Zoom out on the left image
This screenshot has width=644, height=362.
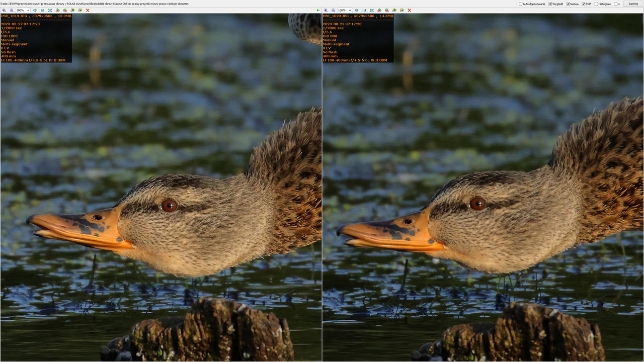12,10
